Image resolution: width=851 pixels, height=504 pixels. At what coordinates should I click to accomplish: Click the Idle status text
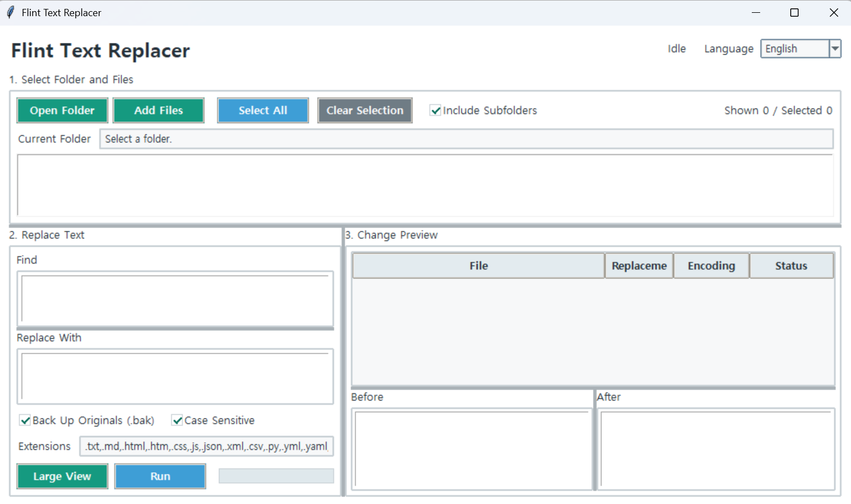point(677,49)
